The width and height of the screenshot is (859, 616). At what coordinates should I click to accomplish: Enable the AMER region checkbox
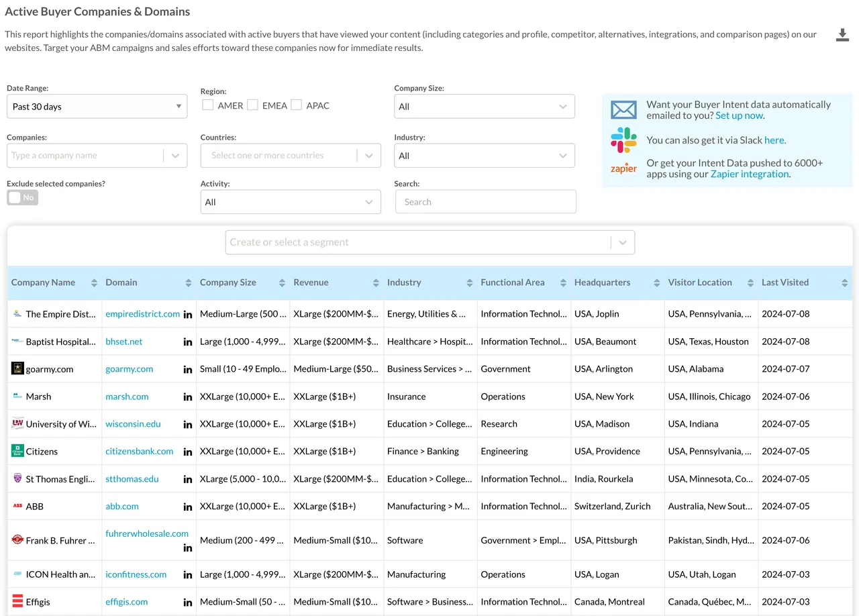(x=208, y=105)
